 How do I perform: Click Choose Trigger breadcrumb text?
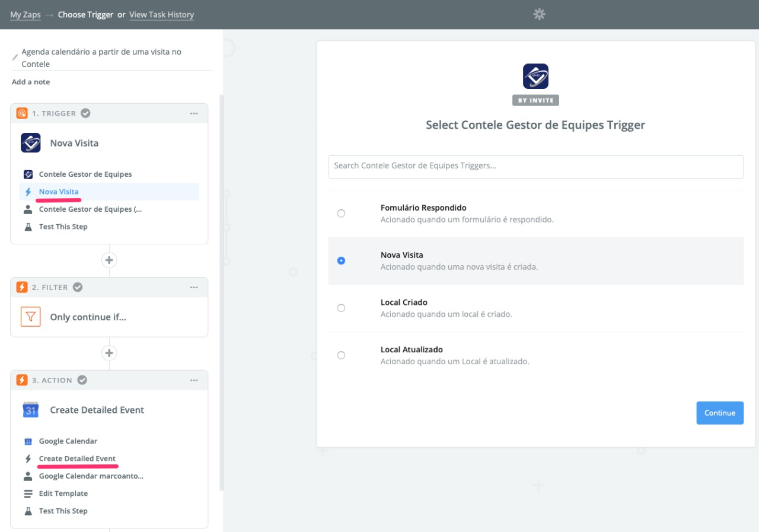point(85,15)
